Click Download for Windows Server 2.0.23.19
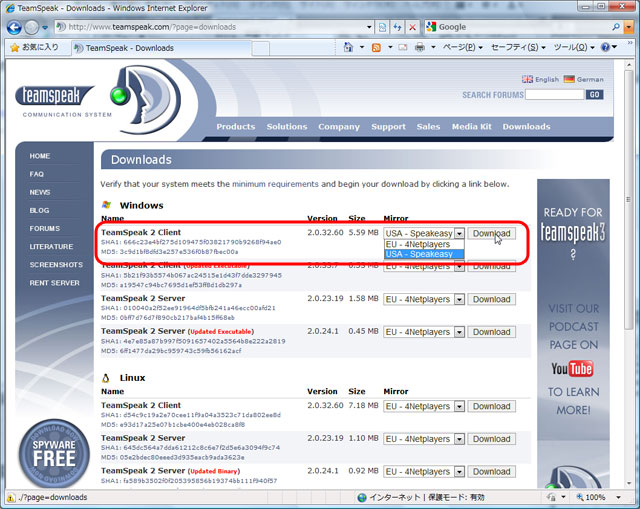This screenshot has height=509, width=640. tap(491, 299)
